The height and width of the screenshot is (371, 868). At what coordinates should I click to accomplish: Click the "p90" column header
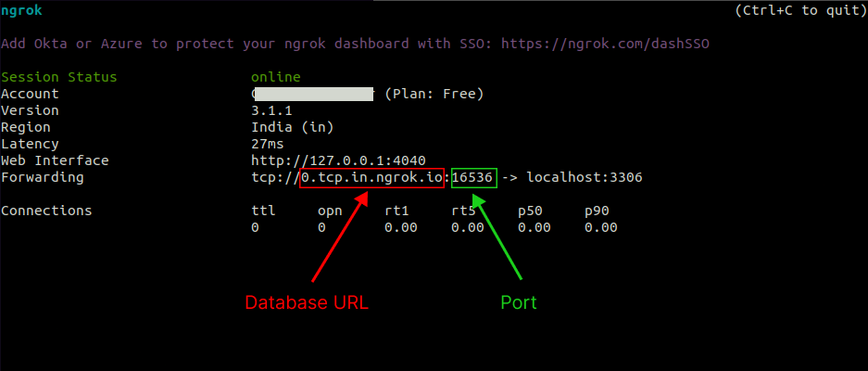click(x=597, y=211)
